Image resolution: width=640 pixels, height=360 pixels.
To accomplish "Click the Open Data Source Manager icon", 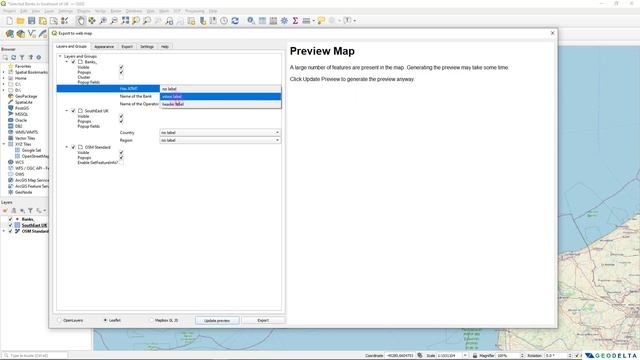I will [9, 34].
